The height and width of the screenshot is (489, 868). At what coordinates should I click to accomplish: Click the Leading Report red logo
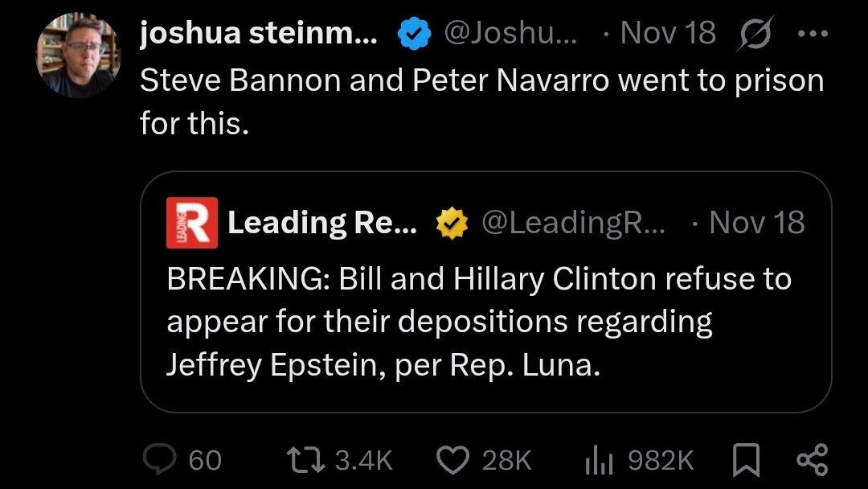click(x=191, y=223)
